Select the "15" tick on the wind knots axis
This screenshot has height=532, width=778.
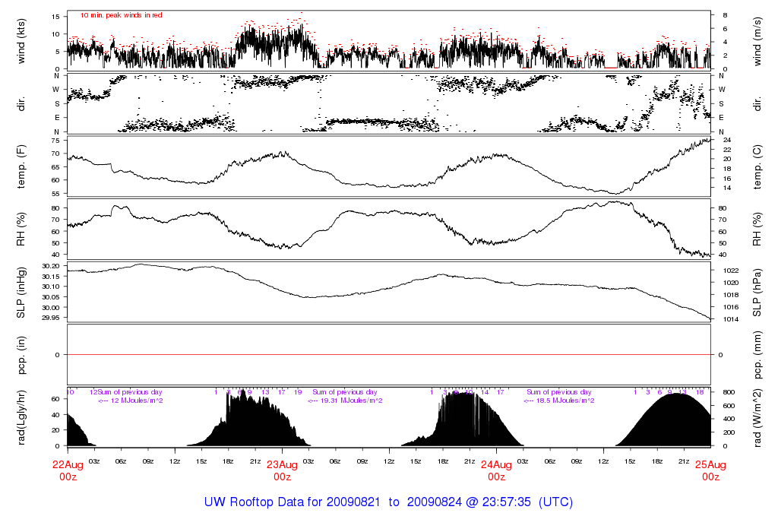(x=55, y=17)
